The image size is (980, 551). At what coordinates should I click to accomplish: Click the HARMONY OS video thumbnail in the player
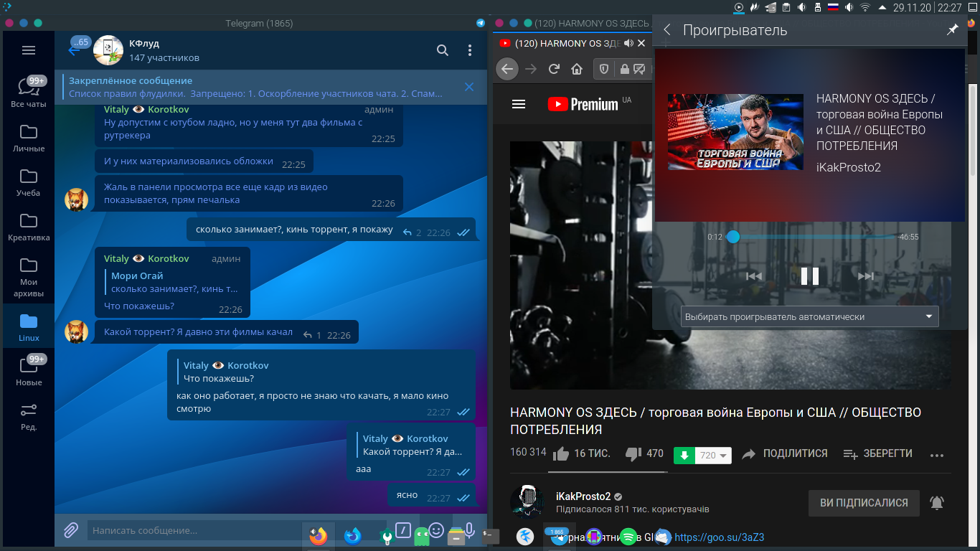tap(735, 132)
